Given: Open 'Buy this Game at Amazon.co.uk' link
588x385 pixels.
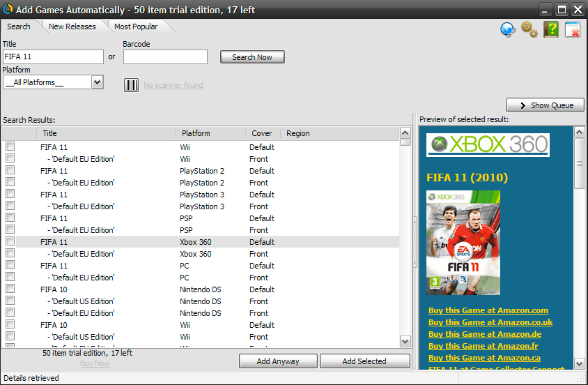Looking at the screenshot, I should click(490, 322).
